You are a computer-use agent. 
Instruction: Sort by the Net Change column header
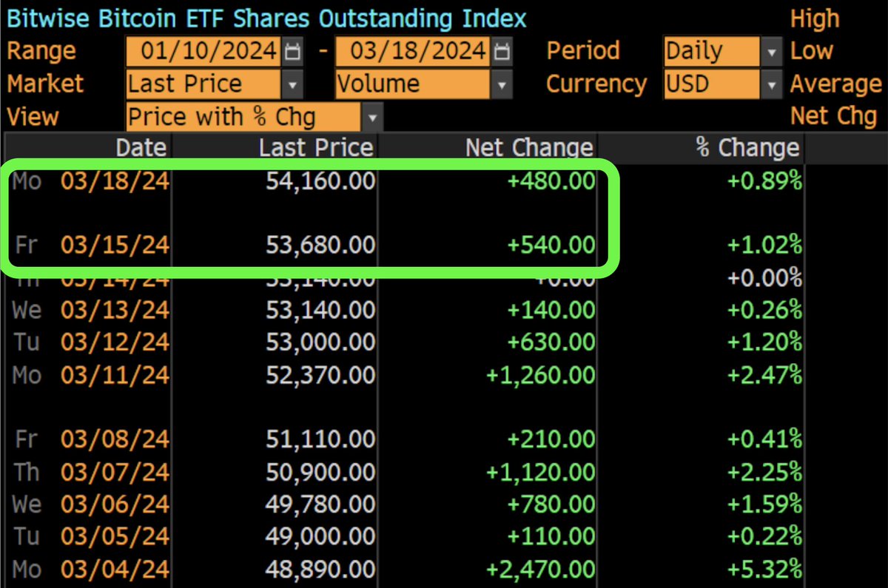[529, 148]
